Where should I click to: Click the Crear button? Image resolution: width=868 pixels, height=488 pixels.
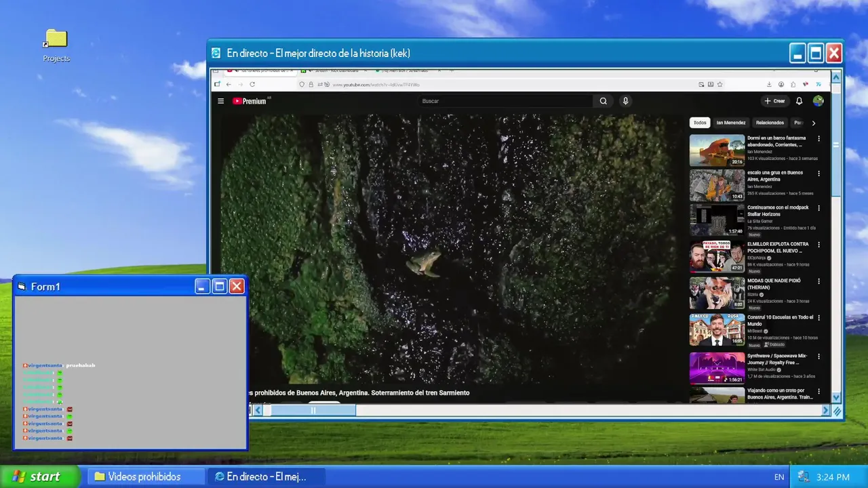click(x=774, y=101)
